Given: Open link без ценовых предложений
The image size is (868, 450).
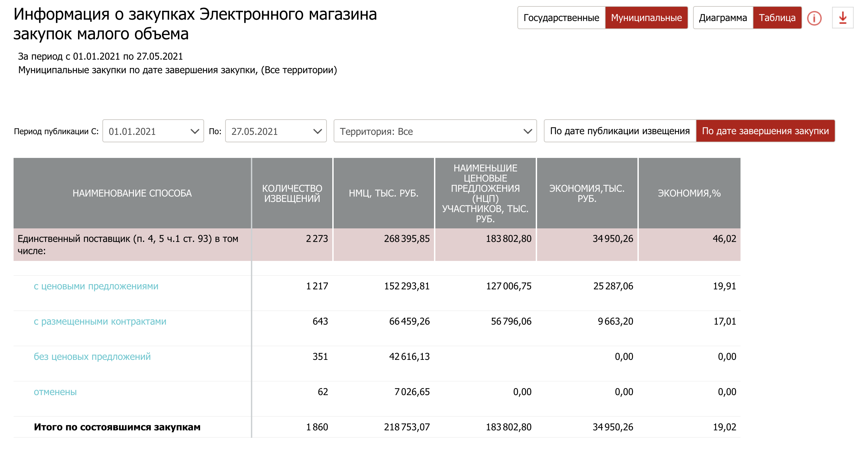Looking at the screenshot, I should pyautogui.click(x=92, y=357).
